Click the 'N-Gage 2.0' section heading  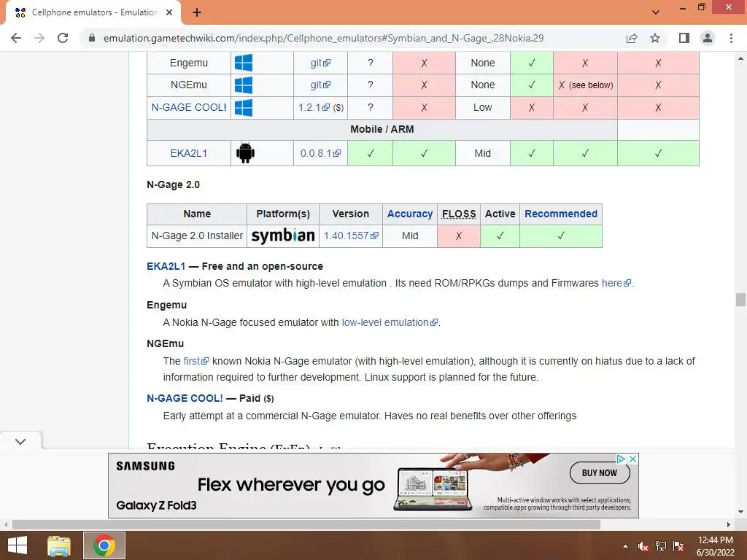click(x=173, y=184)
